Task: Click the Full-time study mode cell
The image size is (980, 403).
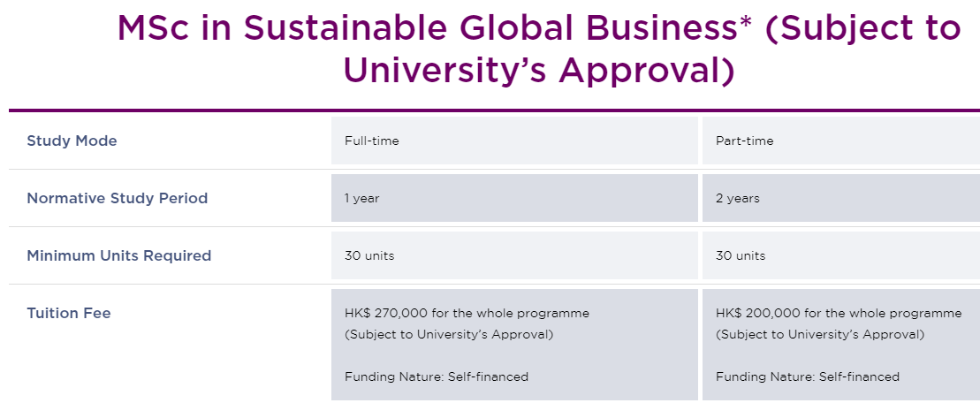Action: click(x=514, y=141)
